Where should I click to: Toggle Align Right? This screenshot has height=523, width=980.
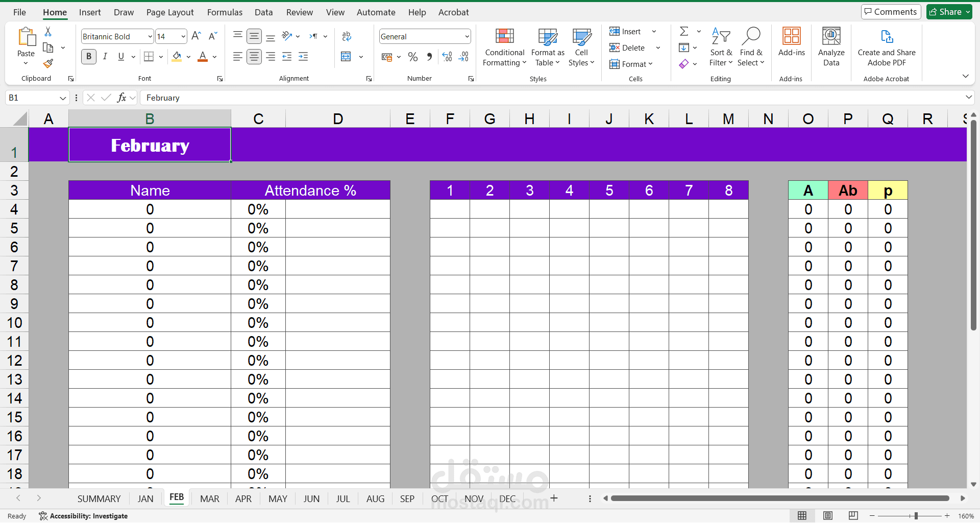pyautogui.click(x=271, y=57)
